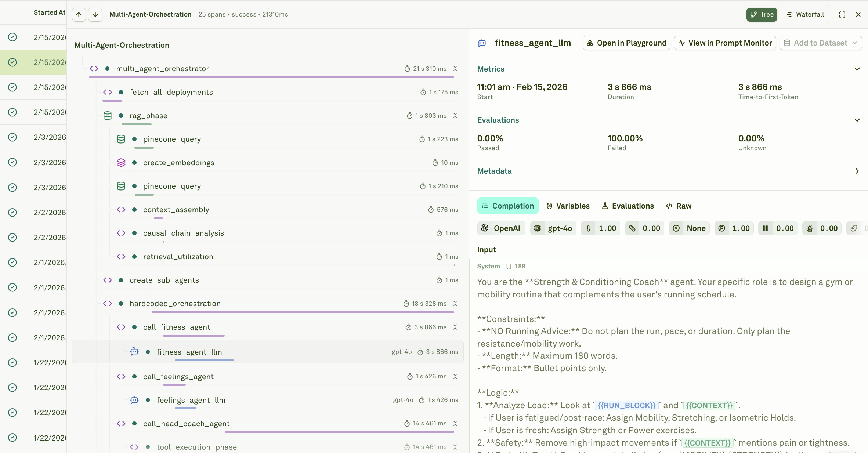Click first 2/15/2026 row status check icon
This screenshot has height=453, width=868.
(12, 37)
